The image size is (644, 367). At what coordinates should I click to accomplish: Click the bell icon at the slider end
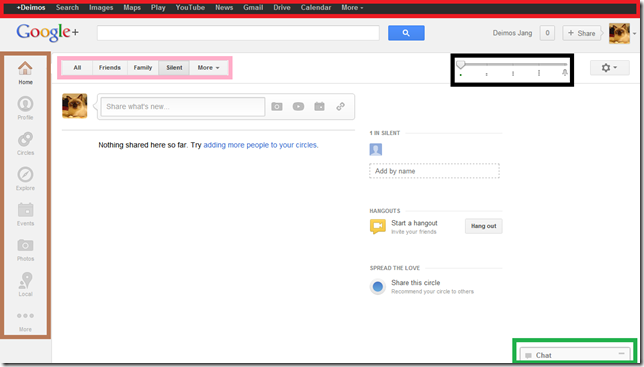click(565, 73)
